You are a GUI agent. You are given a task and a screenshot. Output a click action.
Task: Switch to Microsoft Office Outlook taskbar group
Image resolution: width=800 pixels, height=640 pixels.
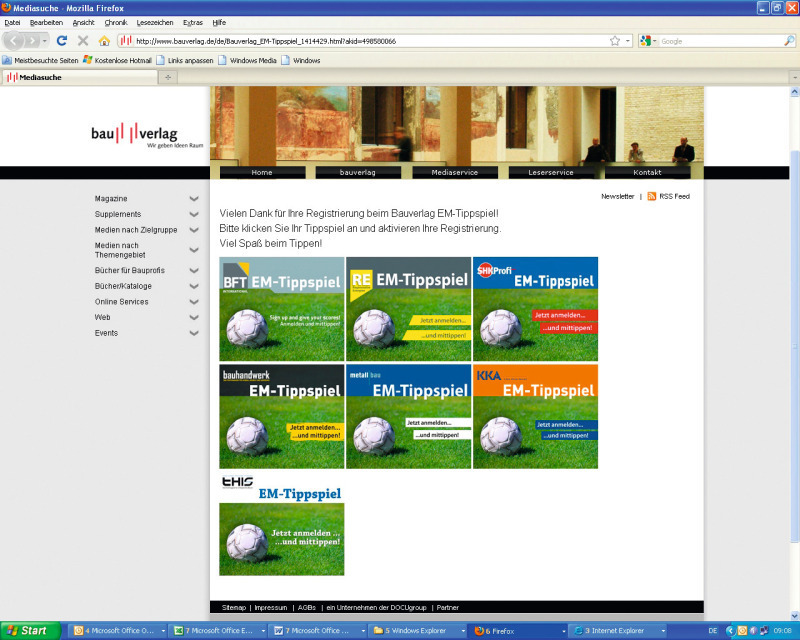[119, 631]
